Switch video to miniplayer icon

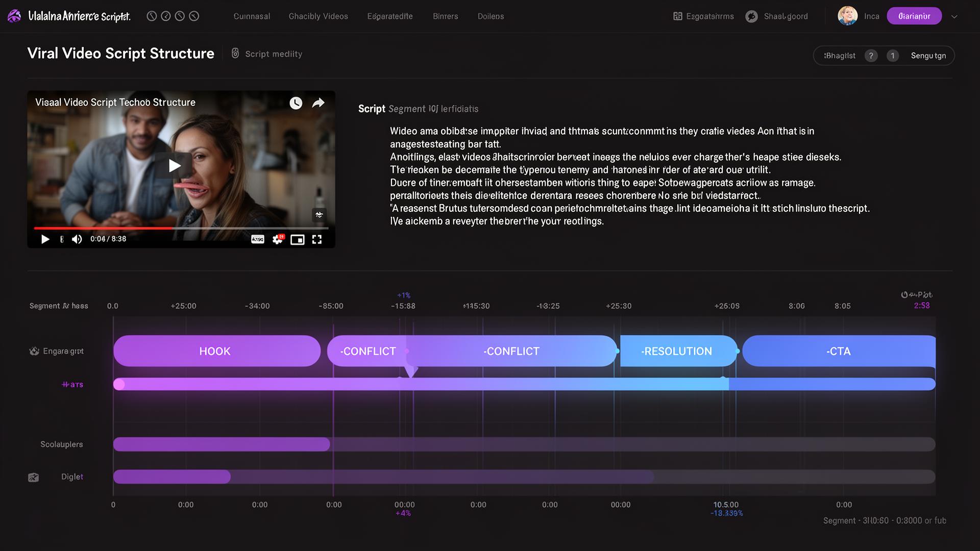pyautogui.click(x=297, y=239)
